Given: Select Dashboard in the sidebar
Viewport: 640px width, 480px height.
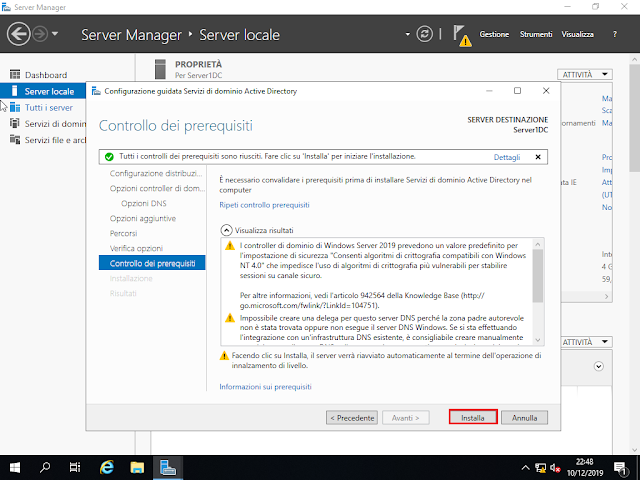Looking at the screenshot, I should [x=46, y=75].
